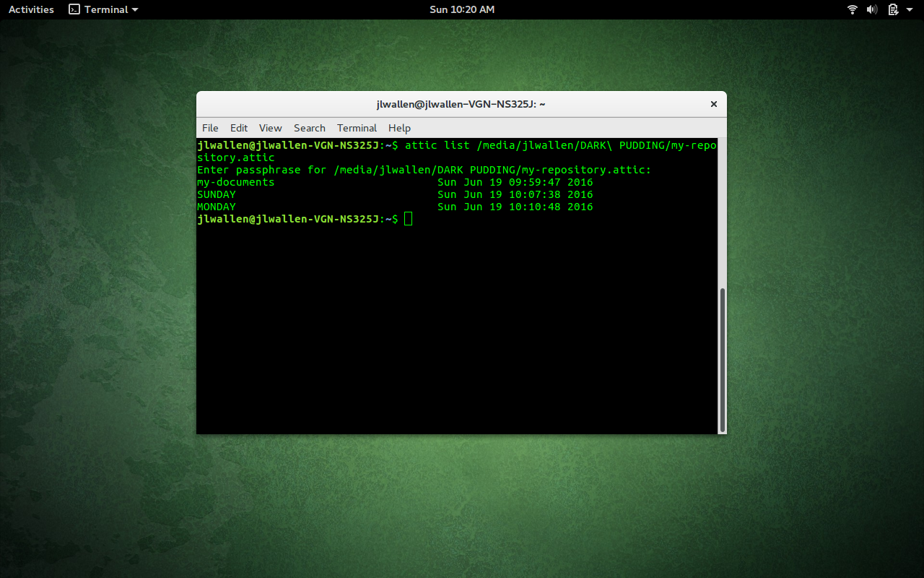Screen dimensions: 924x578
Task: Click the volume speaker icon
Action: [x=872, y=9]
